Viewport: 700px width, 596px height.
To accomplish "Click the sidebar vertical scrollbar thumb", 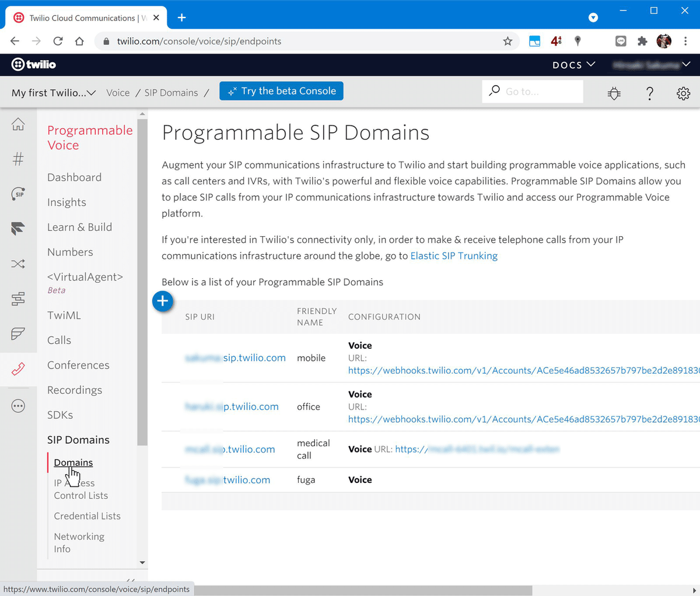I will pyautogui.click(x=142, y=282).
